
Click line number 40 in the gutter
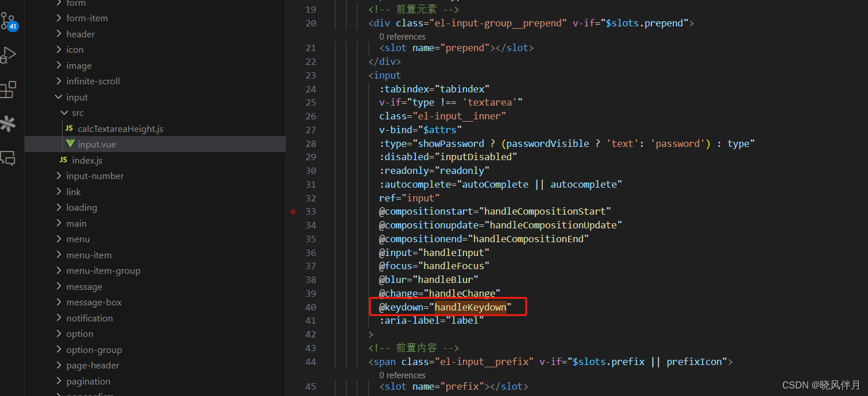[x=311, y=306]
